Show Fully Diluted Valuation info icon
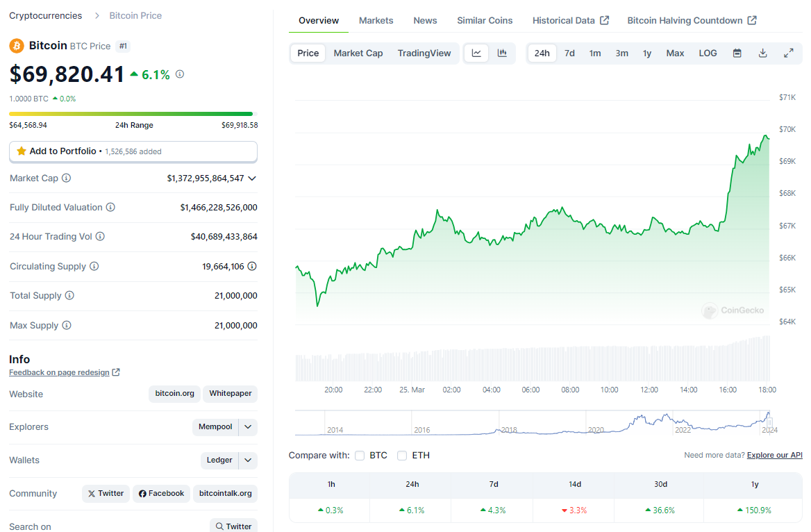 coord(110,207)
